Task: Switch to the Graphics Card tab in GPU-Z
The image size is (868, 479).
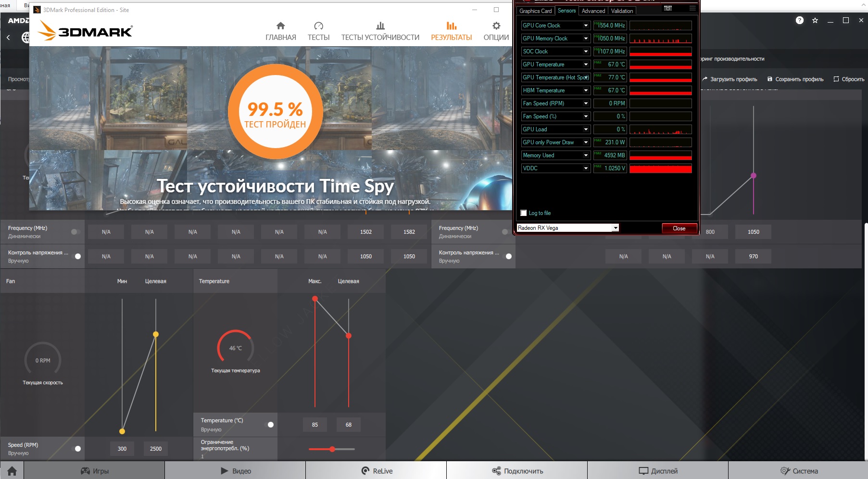Action: tap(536, 11)
